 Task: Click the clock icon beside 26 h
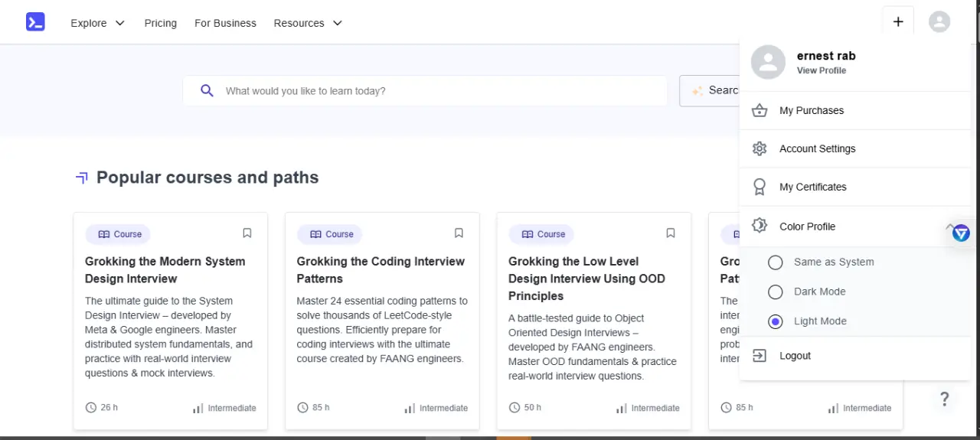[91, 408]
